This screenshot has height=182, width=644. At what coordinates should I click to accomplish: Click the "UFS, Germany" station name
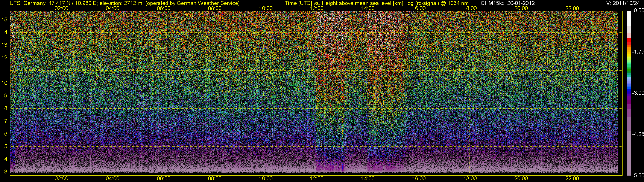tap(27, 3)
